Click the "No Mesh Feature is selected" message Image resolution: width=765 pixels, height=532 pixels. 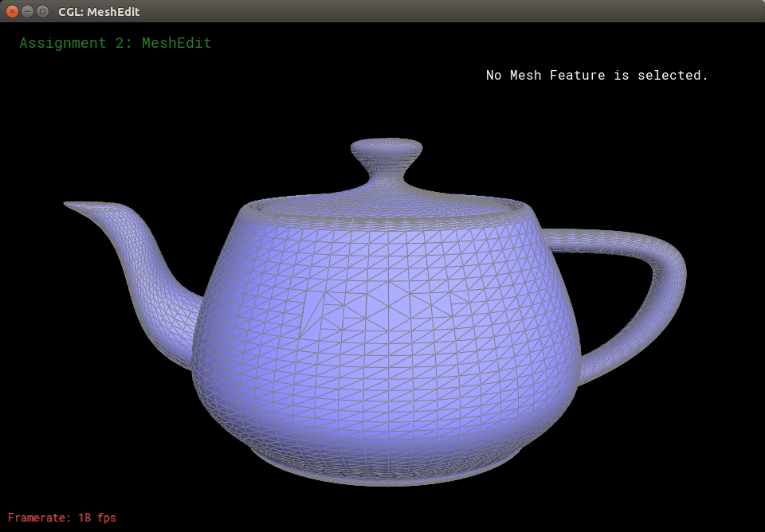(597, 75)
